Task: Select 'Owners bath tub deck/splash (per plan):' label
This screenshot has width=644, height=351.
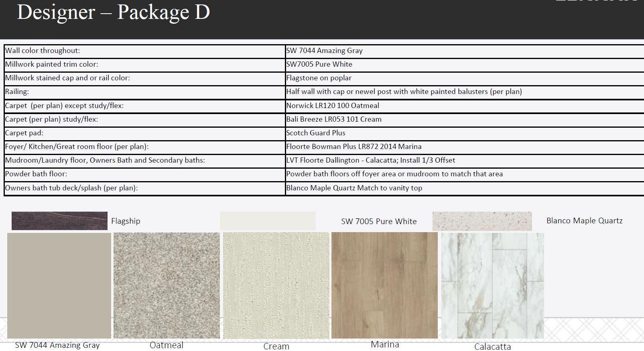Action: click(x=71, y=188)
